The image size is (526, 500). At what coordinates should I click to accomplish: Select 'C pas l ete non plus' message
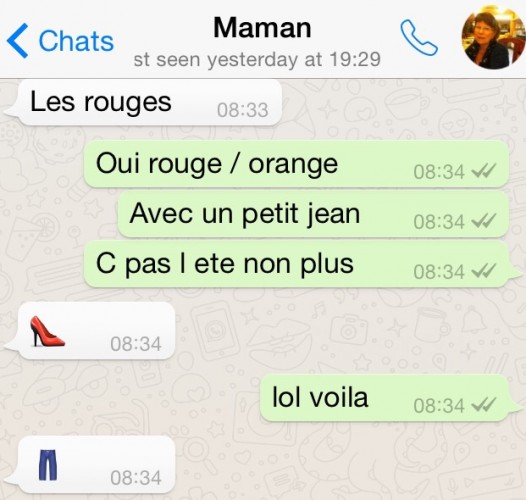click(x=299, y=264)
